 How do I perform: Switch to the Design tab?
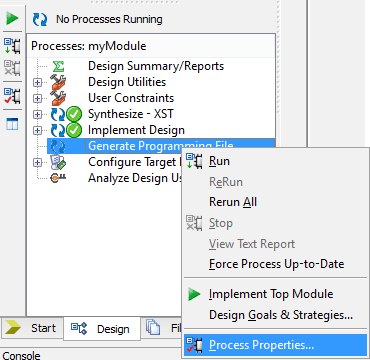[102, 329]
